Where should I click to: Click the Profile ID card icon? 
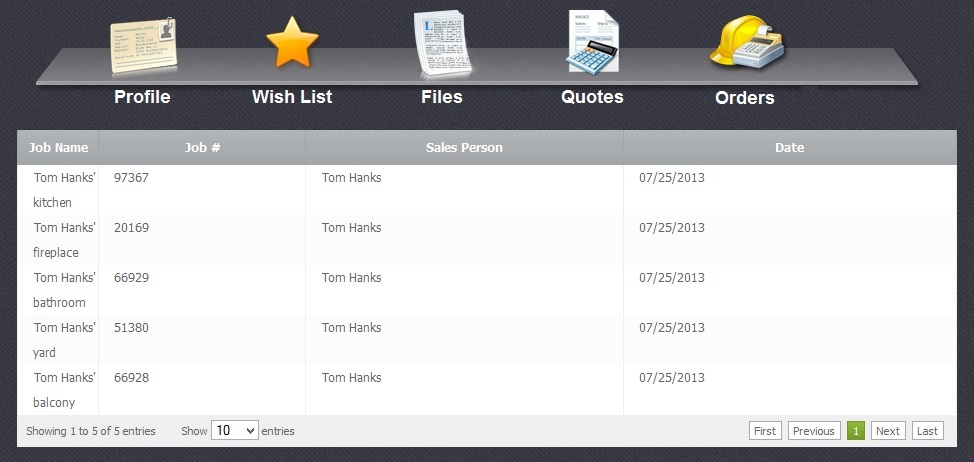(x=144, y=45)
